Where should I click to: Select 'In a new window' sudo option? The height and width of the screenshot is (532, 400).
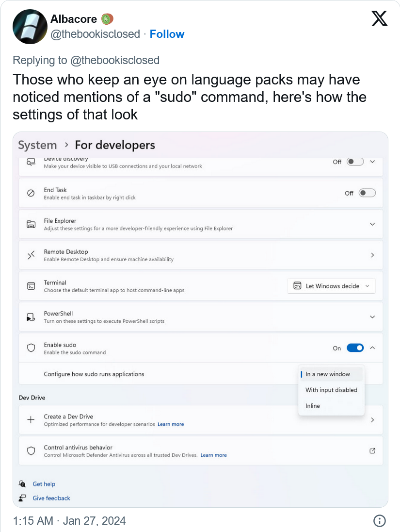point(331,374)
